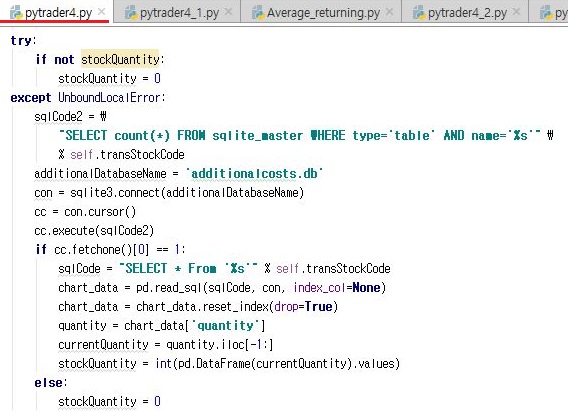Click the 'cc.execute(sqlCode2)' line
Viewport: 568px width, 411px height.
94,231
